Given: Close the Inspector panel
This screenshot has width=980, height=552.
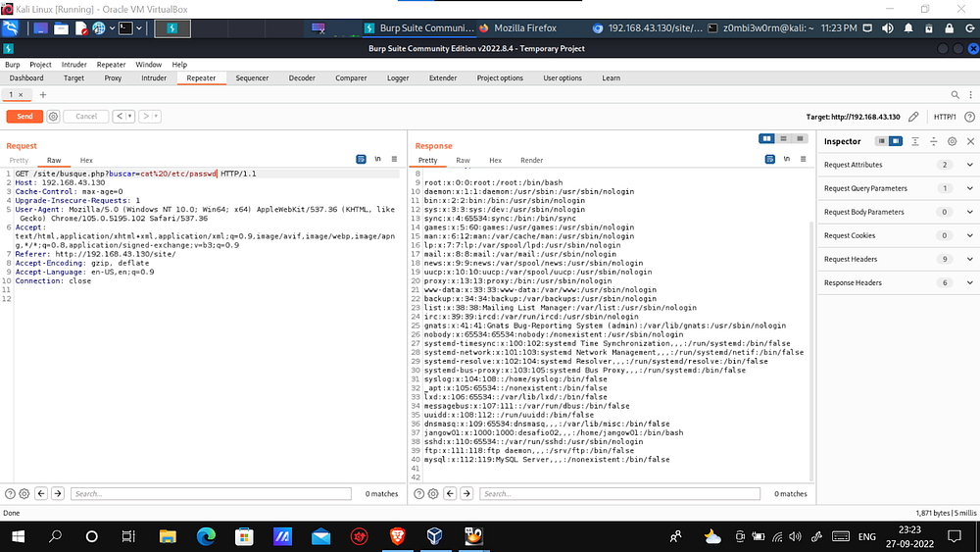Looking at the screenshot, I should point(969,141).
